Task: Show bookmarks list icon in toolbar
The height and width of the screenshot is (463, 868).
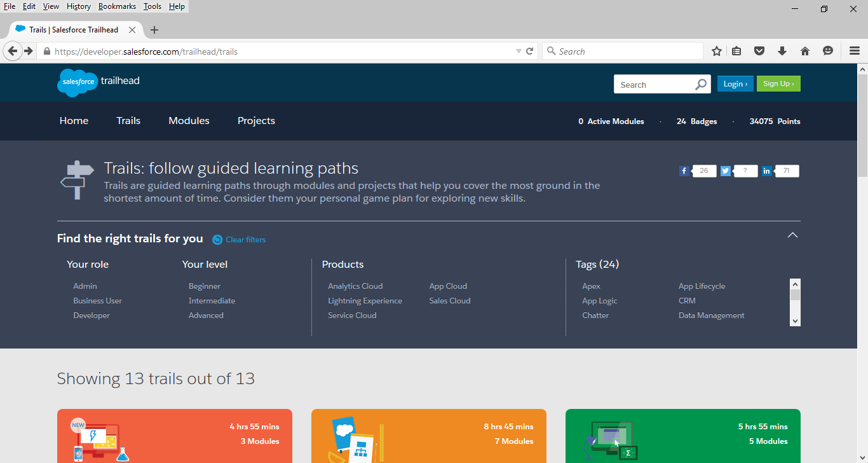Action: (x=736, y=51)
